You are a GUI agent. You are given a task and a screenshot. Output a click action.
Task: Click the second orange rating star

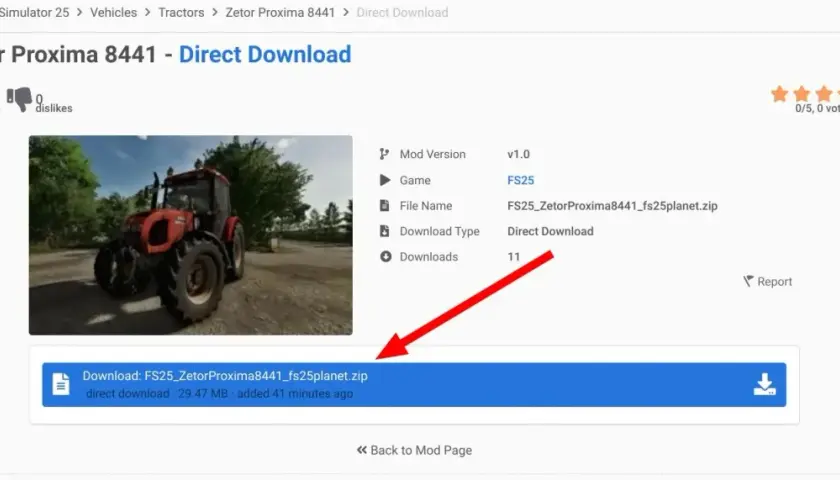(x=801, y=94)
